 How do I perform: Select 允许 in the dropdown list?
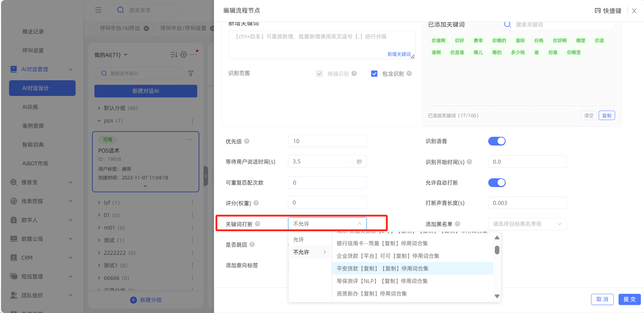coord(310,239)
